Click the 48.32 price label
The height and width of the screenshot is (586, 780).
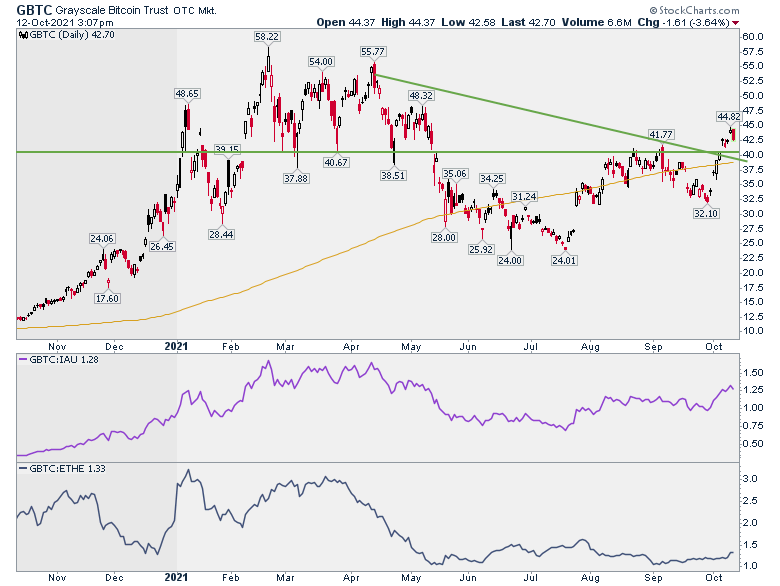coord(421,95)
